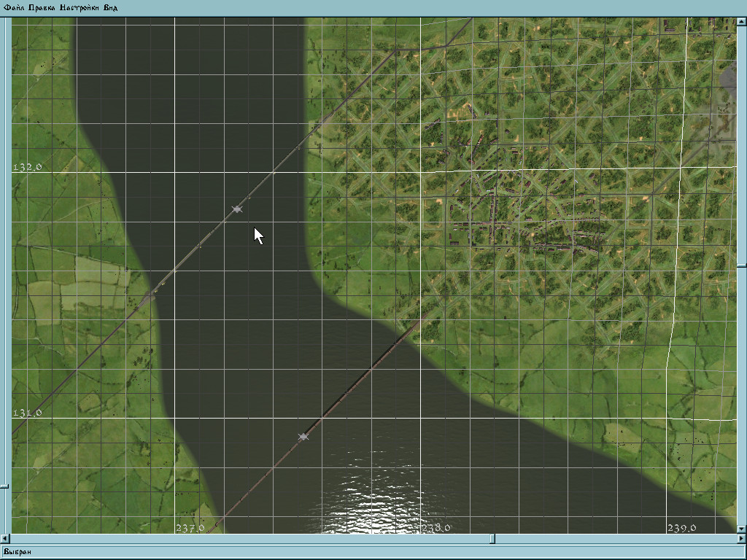The height and width of the screenshot is (560, 747).
Task: Click the scroll left arrow at bottom
Action: click(4, 539)
